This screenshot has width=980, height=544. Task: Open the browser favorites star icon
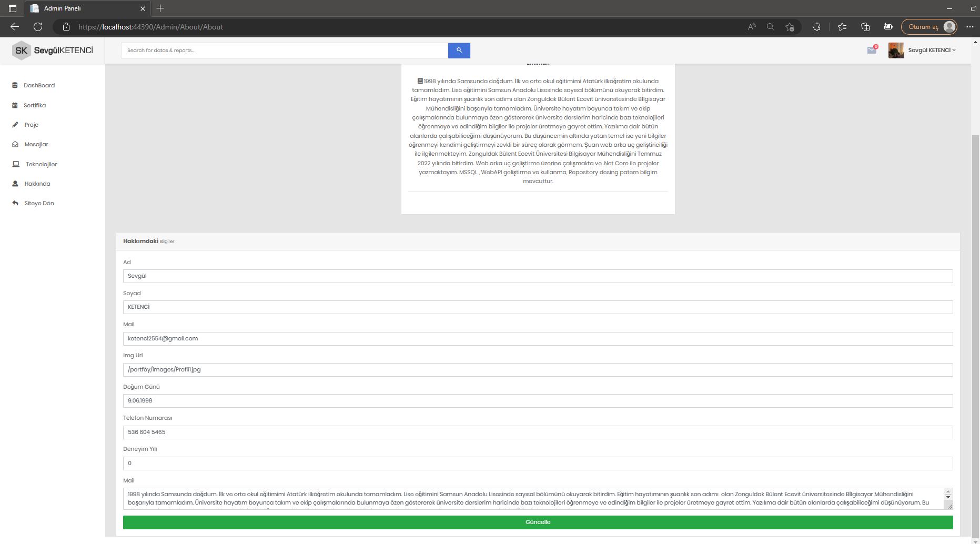842,27
